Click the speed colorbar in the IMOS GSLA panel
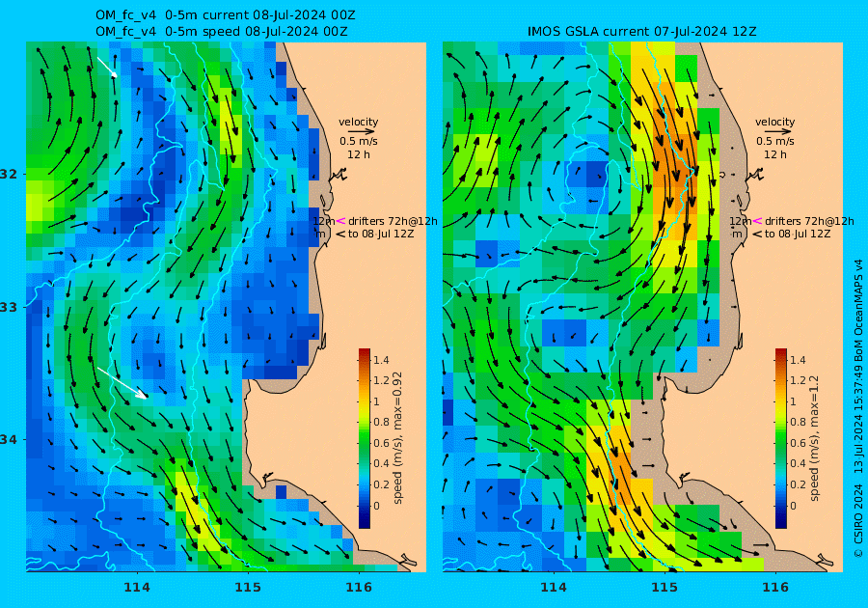The image size is (868, 608). 780,438
